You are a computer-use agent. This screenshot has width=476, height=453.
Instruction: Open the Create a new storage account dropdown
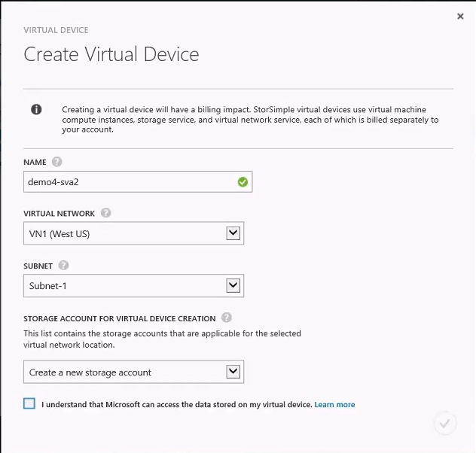pos(133,372)
